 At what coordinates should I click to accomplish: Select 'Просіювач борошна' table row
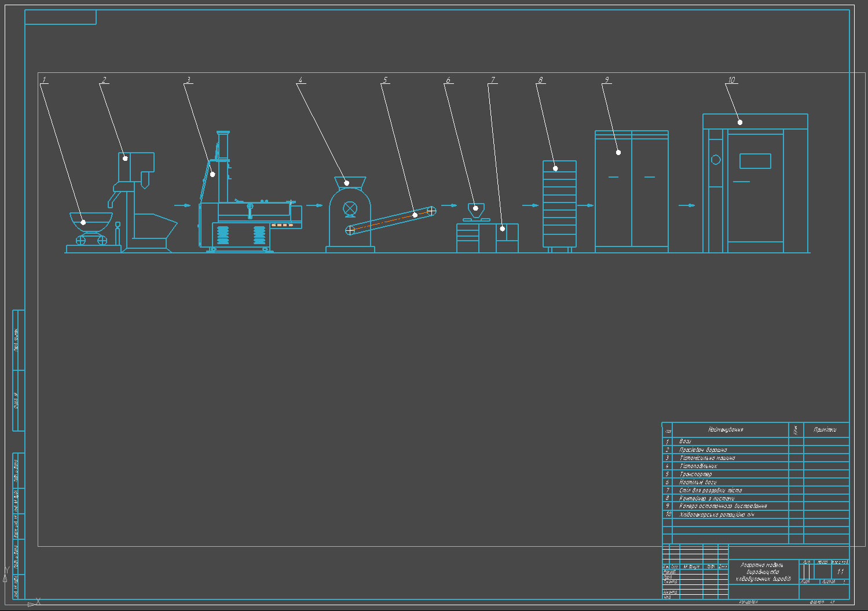tap(703, 450)
